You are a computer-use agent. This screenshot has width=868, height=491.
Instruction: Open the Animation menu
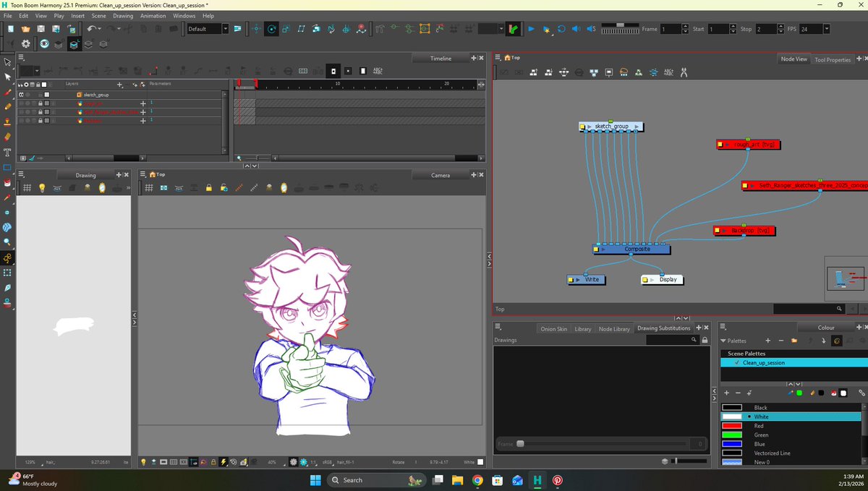(153, 16)
